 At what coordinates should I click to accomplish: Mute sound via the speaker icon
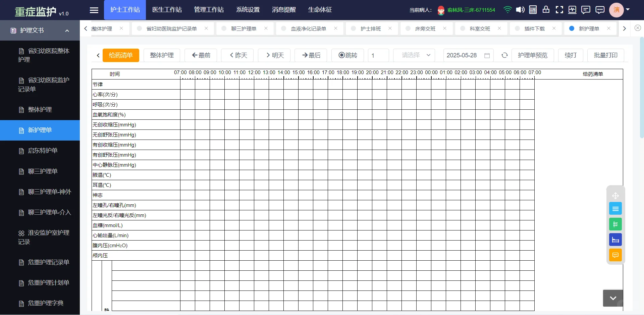[520, 10]
